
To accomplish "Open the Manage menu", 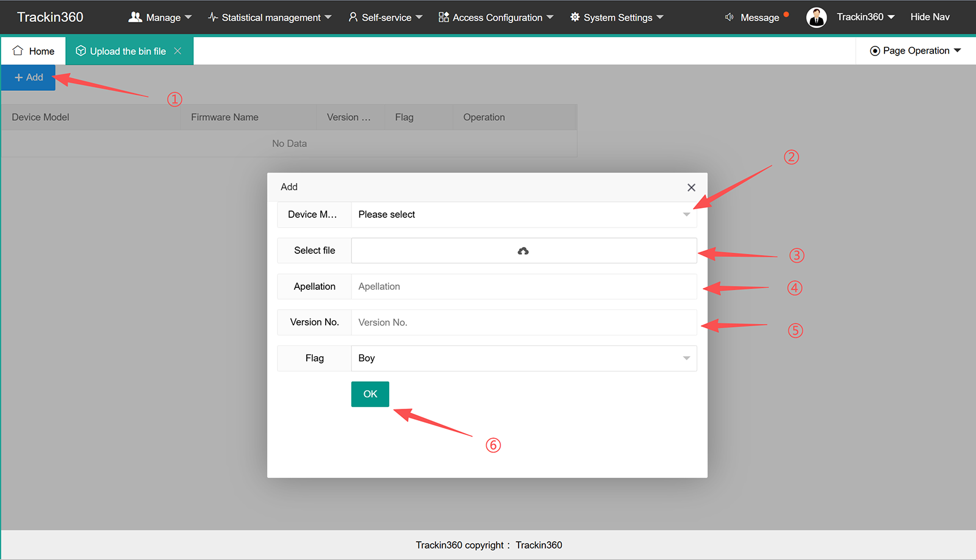I will pyautogui.click(x=160, y=17).
